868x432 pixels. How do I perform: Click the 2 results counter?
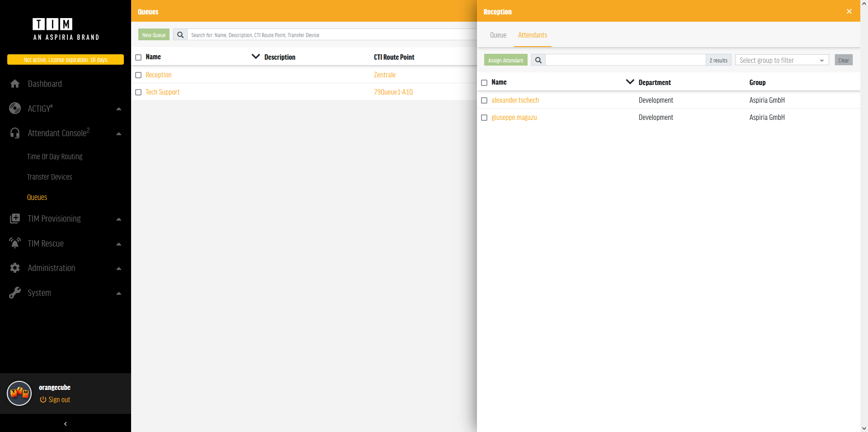(x=718, y=60)
